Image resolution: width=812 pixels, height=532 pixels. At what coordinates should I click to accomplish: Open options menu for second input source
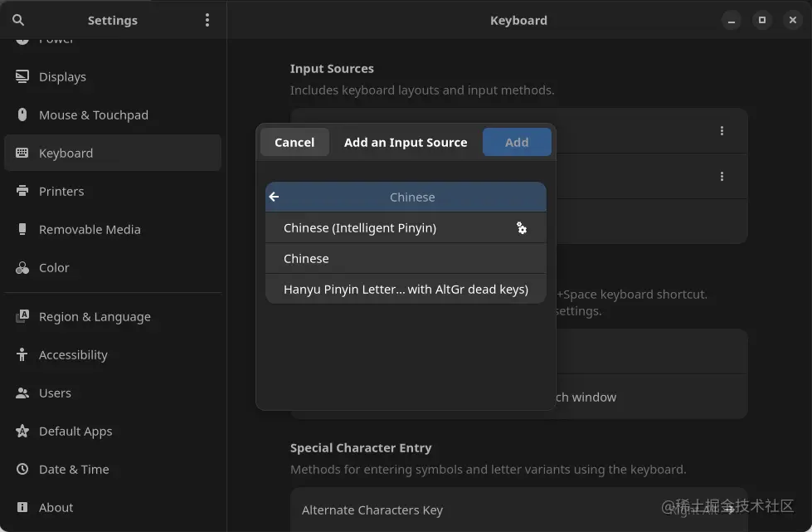pos(722,176)
